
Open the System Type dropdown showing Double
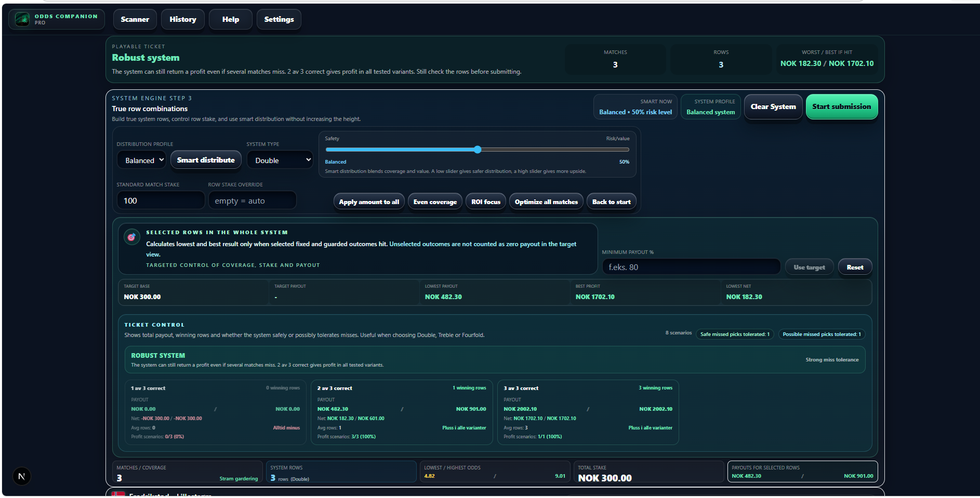[x=280, y=160]
